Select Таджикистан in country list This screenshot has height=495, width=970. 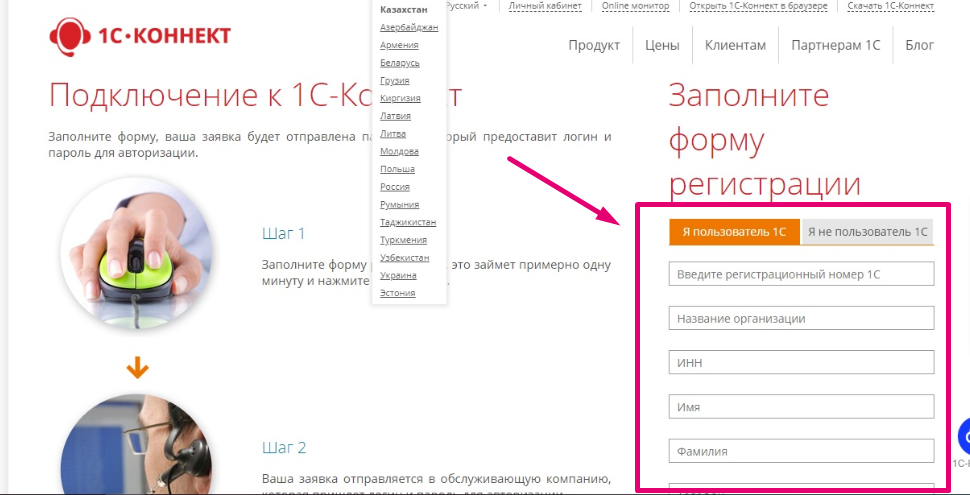pos(408,222)
